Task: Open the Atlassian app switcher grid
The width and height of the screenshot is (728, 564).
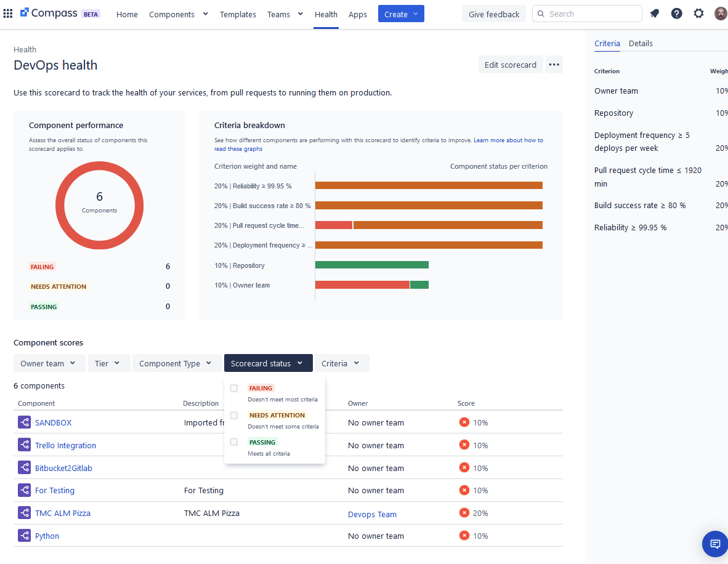Action: [x=8, y=13]
